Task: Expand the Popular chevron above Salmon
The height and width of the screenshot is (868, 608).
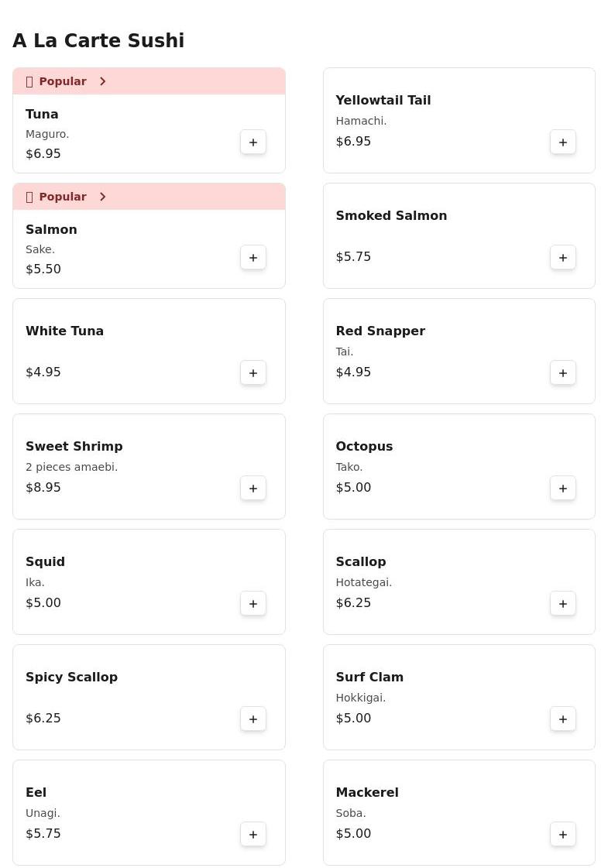Action: [x=103, y=197]
